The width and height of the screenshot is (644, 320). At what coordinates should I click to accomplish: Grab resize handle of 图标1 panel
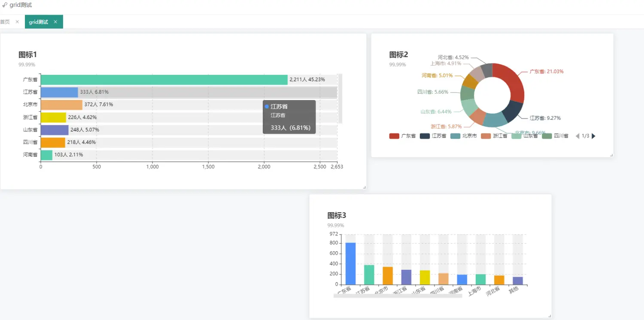pos(364,187)
